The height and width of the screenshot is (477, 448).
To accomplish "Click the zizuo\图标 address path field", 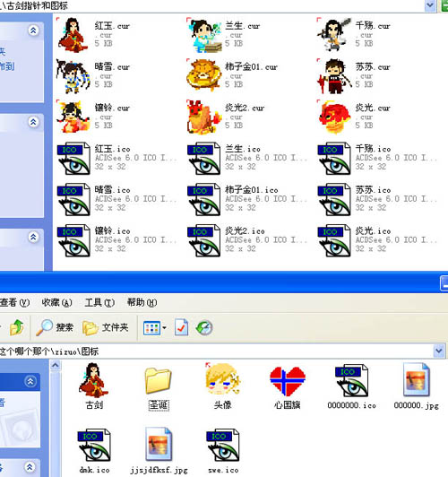I will pos(216,351).
